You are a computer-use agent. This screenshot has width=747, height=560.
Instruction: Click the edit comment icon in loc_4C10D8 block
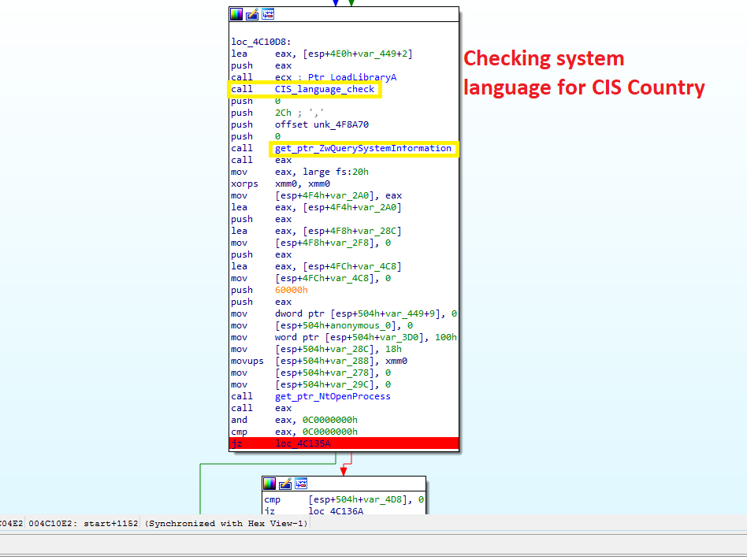252,14
